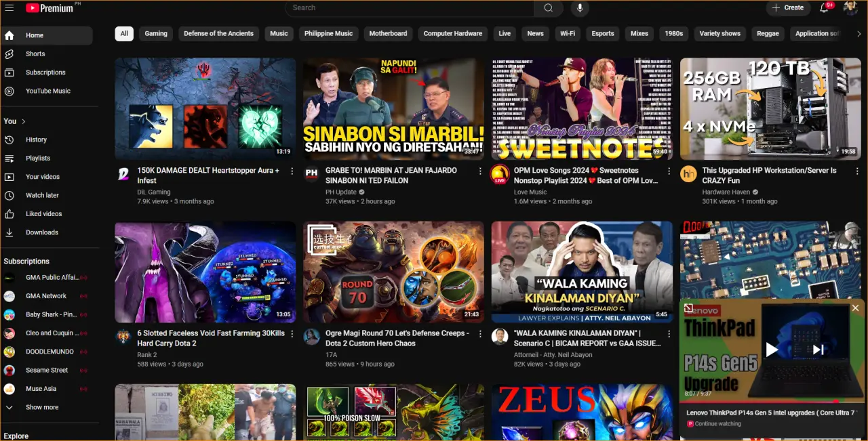Select the Defense of the Ancients chip
This screenshot has height=441, width=868.
218,34
